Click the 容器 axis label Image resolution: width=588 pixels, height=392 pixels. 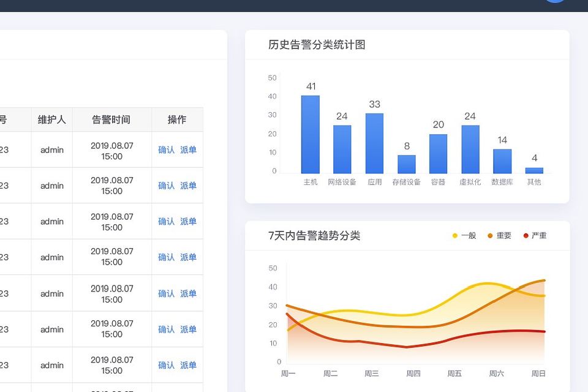(x=438, y=182)
